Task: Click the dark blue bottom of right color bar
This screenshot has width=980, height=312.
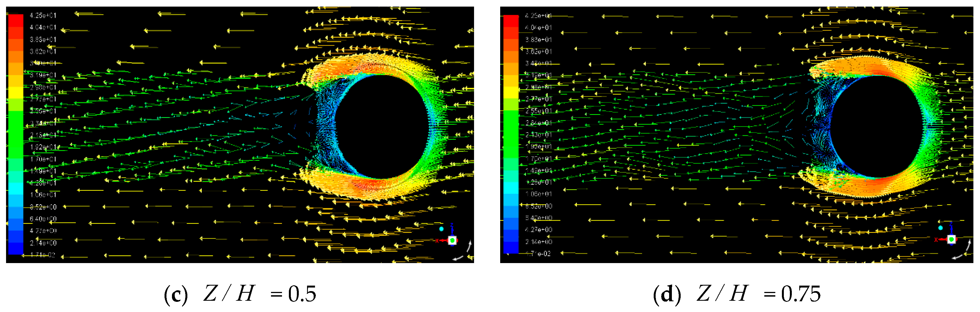Action: point(511,247)
